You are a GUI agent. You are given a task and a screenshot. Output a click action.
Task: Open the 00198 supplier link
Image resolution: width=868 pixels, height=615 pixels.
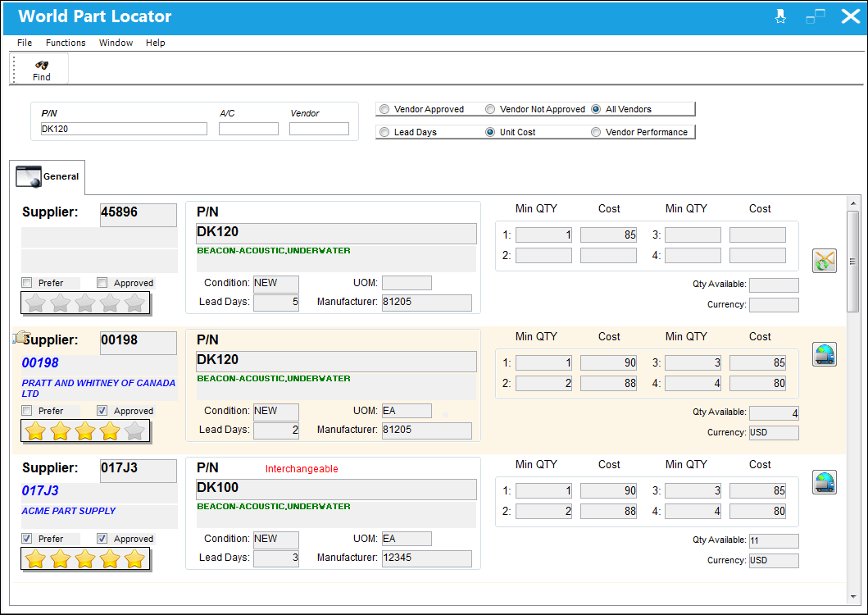(40, 363)
